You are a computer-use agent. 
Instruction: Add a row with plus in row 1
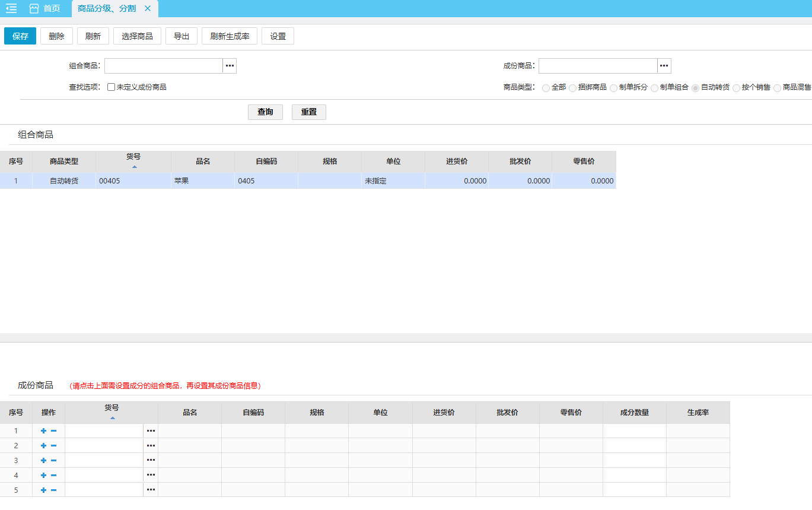[x=43, y=430]
